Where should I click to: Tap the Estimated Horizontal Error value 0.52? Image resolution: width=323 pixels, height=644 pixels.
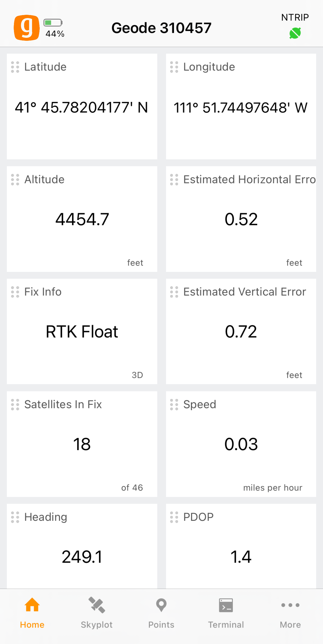(x=241, y=219)
